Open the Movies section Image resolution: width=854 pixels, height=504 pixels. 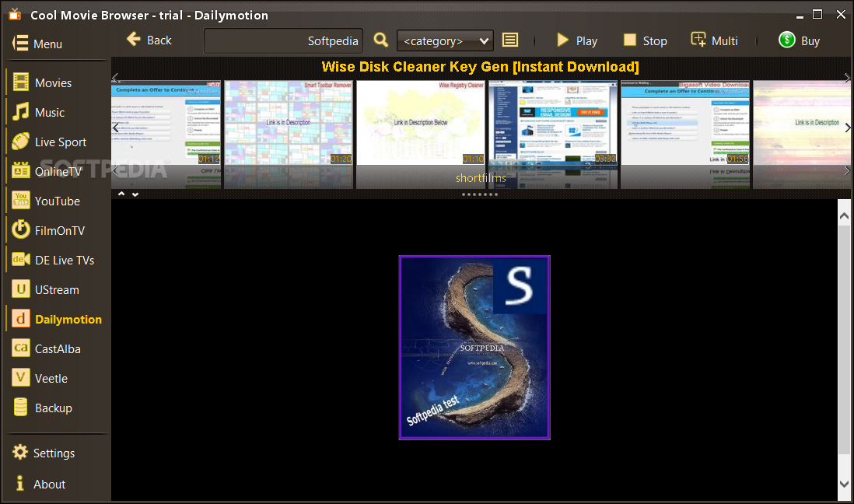coord(43,82)
